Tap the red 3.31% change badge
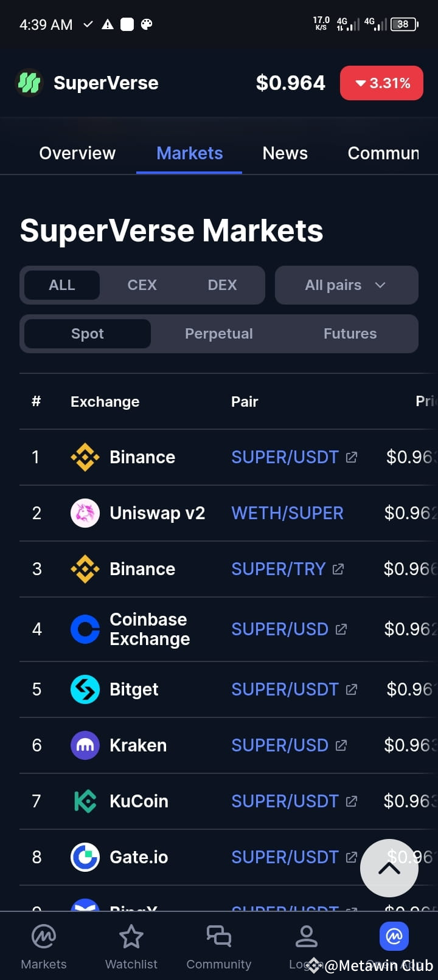The image size is (438, 980). (x=381, y=83)
